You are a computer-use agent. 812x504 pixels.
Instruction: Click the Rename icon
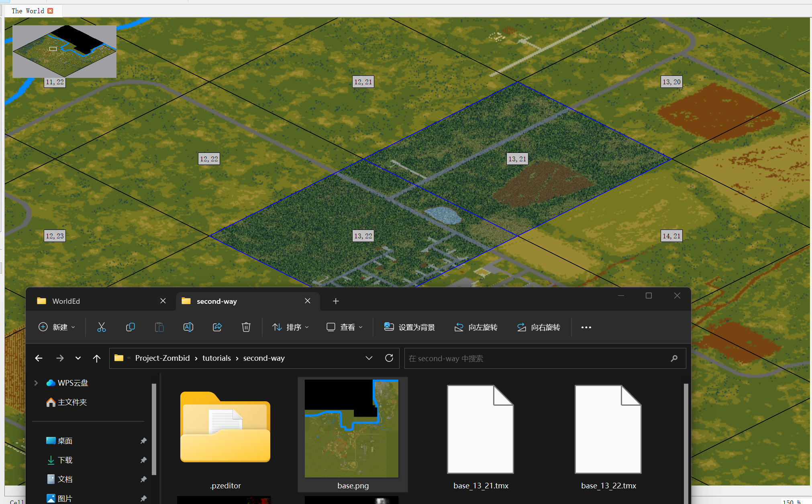tap(188, 327)
